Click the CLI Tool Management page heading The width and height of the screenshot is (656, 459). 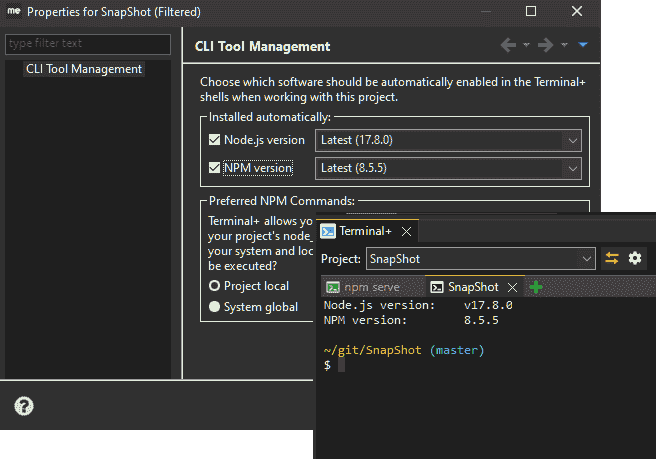click(262, 46)
